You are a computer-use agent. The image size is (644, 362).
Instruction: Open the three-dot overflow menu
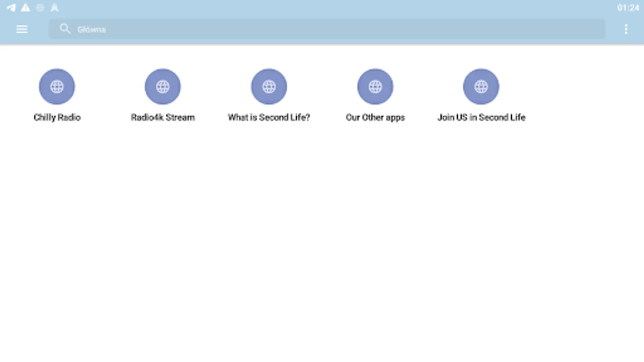point(626,29)
